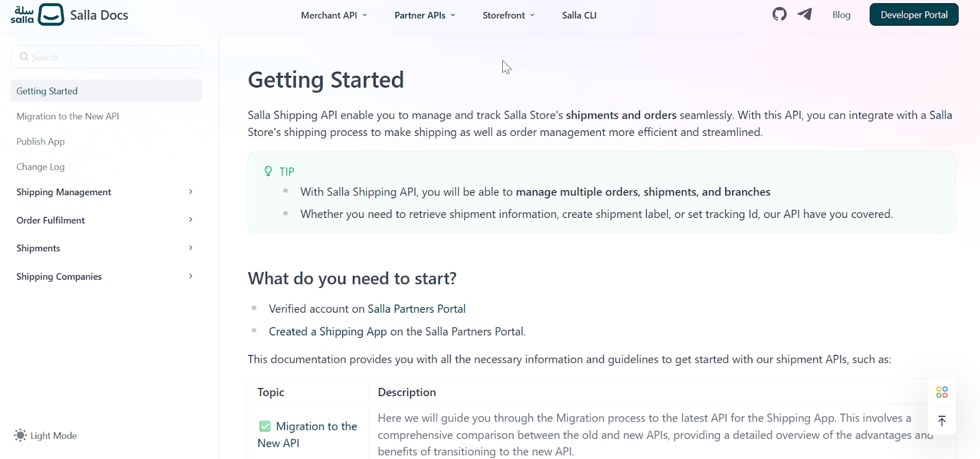Click the Developer Portal button
The height and width of the screenshot is (459, 980).
pyautogui.click(x=914, y=15)
